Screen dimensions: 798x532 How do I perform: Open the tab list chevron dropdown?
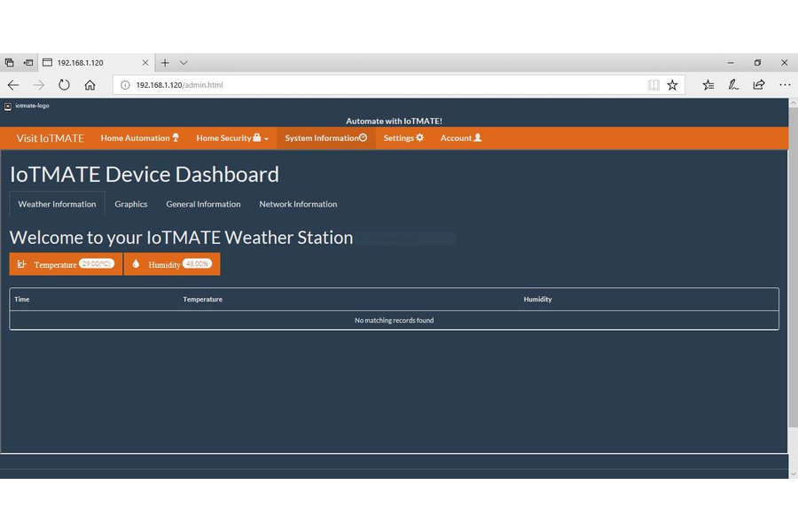coord(184,63)
